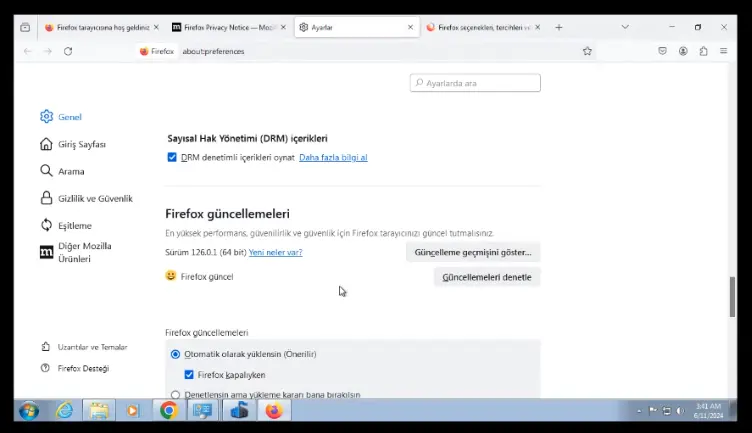752x433 pixels.
Task: Click the taskbar clock
Action: click(x=708, y=411)
